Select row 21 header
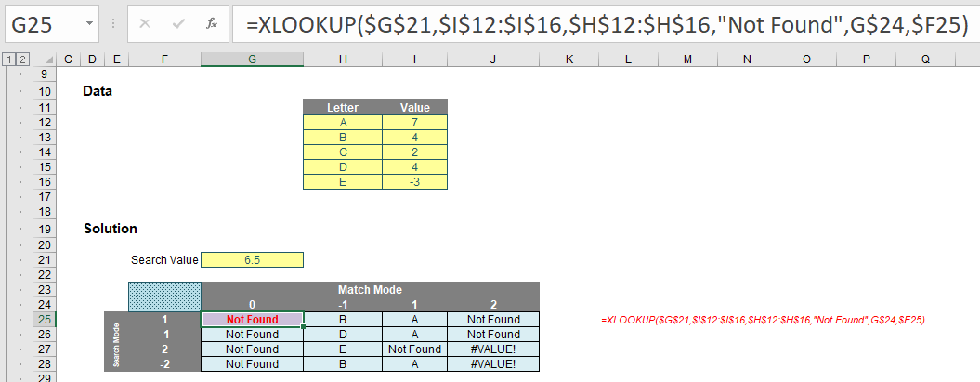Viewport: 980px width, 382px height. pos(44,259)
